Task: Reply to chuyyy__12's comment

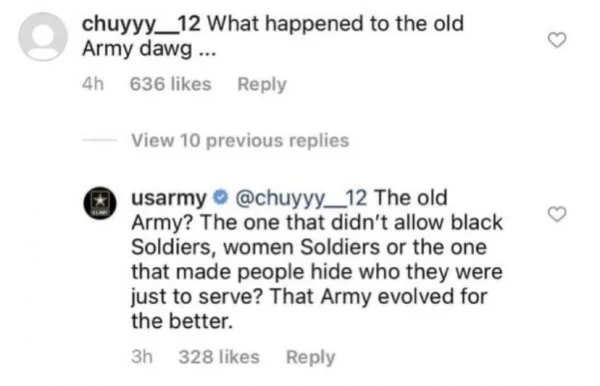Action: 262,85
